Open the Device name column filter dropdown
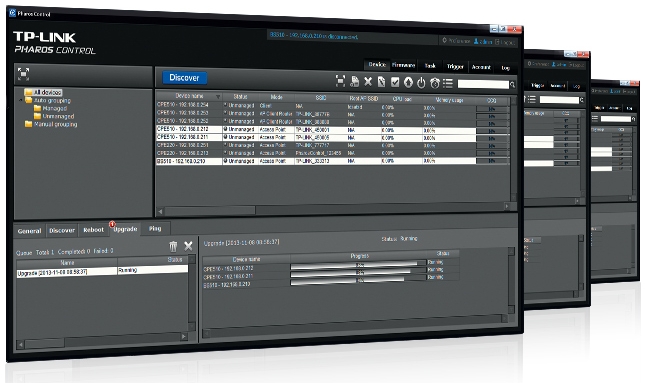Image resolution: width=645 pixels, height=383 pixels. pyautogui.click(x=218, y=97)
